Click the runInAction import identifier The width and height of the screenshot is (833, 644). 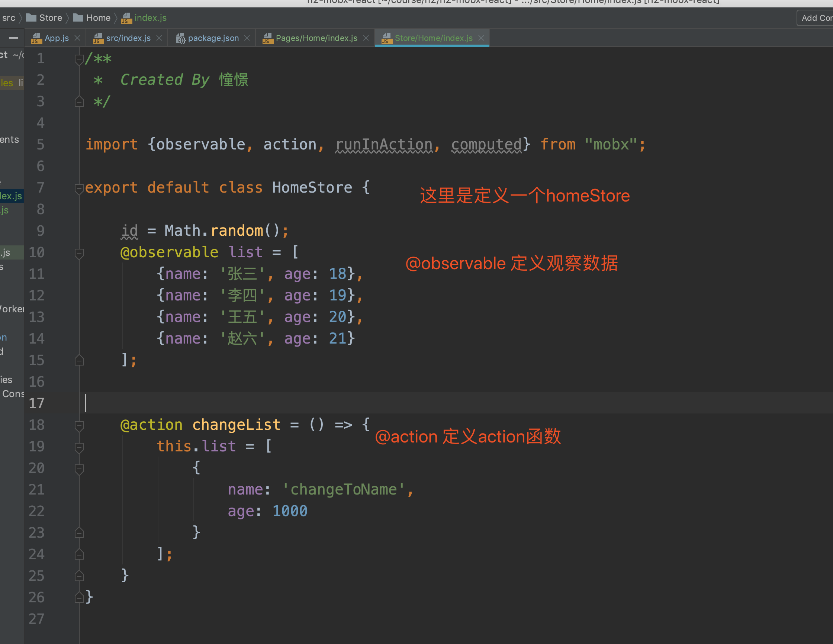coord(384,145)
